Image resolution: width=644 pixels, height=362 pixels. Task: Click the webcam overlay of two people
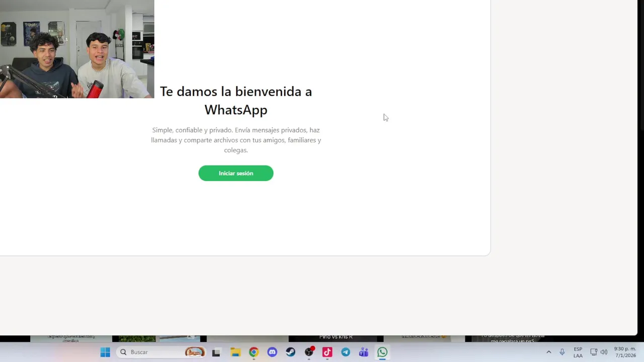pyautogui.click(x=77, y=49)
